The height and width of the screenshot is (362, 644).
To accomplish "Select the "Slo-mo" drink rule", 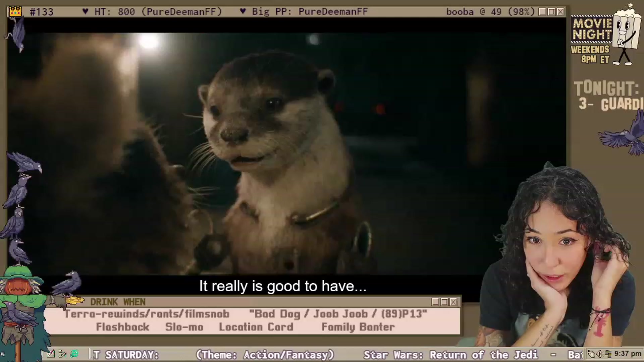I will tap(184, 327).
